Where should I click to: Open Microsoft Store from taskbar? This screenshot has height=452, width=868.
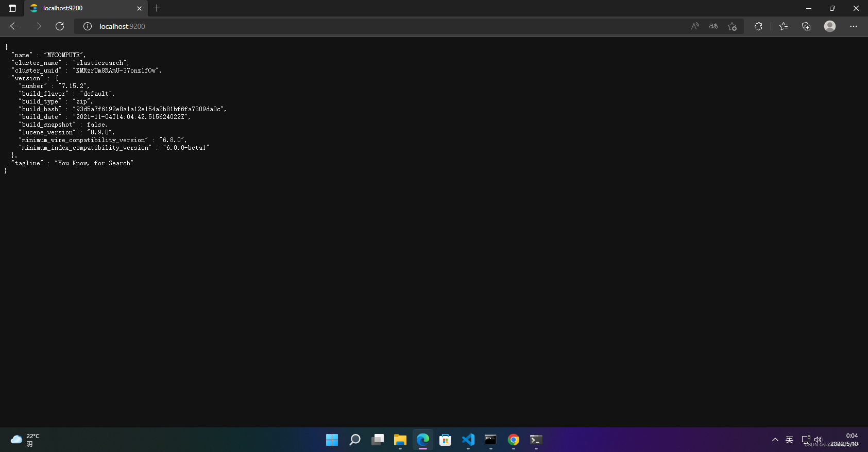click(x=446, y=440)
